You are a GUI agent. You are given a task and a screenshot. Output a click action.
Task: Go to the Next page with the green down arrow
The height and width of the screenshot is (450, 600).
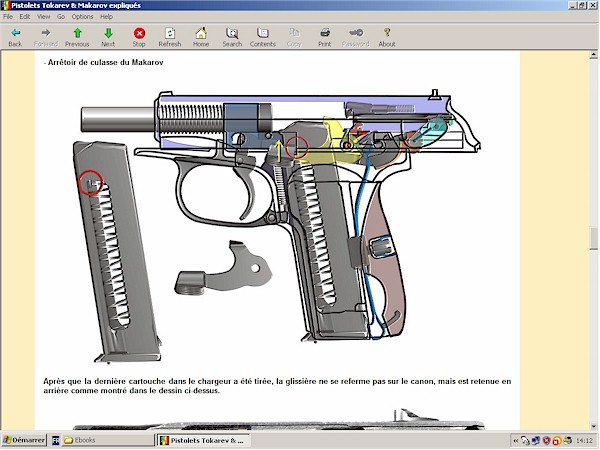coord(108,33)
